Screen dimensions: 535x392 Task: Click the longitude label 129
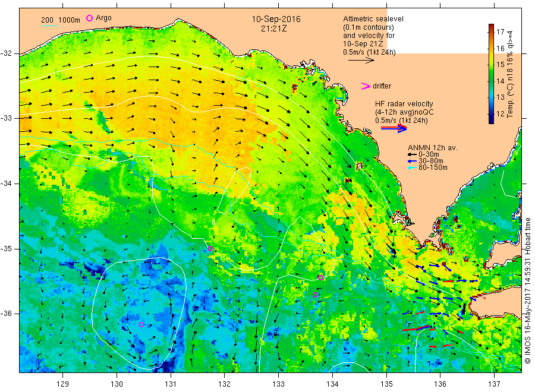pyautogui.click(x=63, y=384)
